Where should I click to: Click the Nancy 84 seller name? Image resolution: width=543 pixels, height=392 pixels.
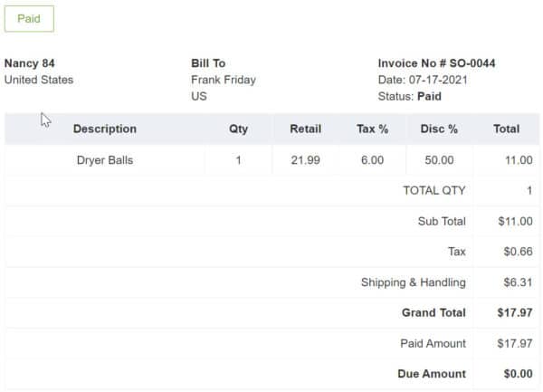30,63
